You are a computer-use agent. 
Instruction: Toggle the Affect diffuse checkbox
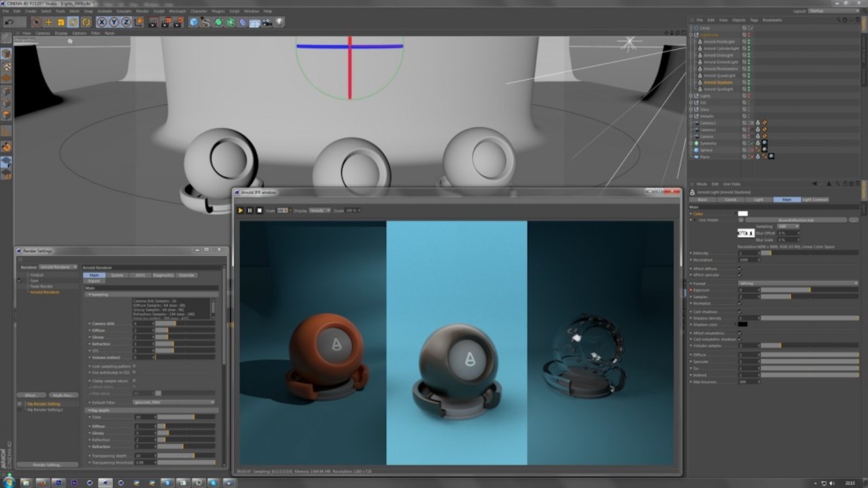[740, 269]
